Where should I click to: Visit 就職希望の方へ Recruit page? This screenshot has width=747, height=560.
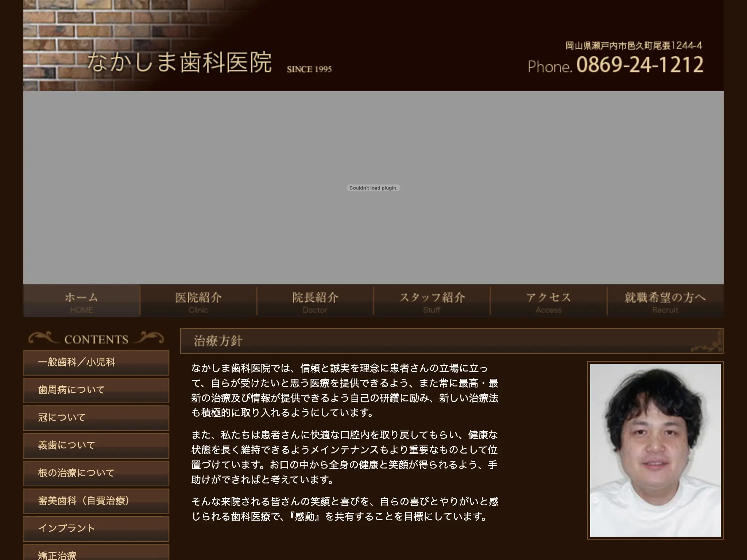pyautogui.click(x=665, y=301)
